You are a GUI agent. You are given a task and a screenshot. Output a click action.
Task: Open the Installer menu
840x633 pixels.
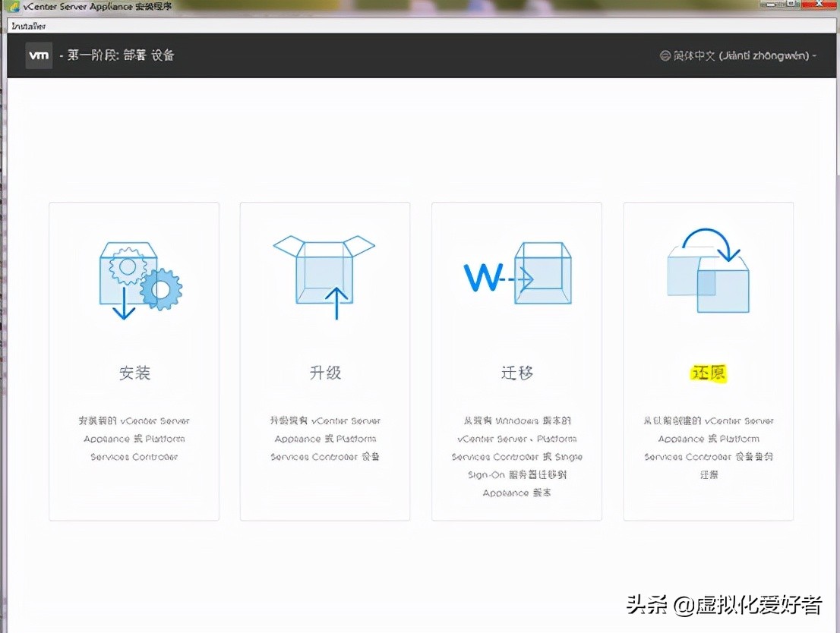coord(27,25)
